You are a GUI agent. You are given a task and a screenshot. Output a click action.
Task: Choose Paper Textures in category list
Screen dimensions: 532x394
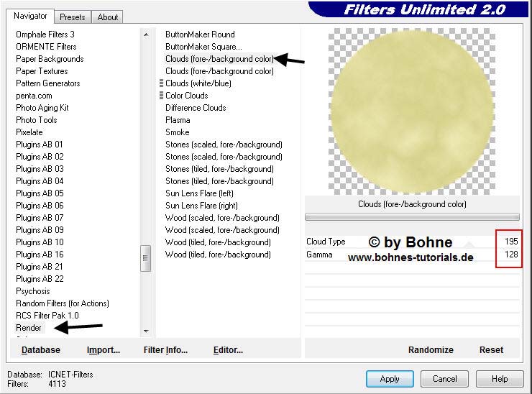[42, 71]
